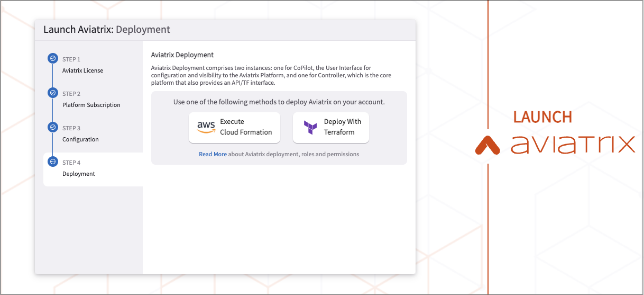Click the Step 2 completed checkmark icon
The width and height of the screenshot is (644, 295).
pos(53,93)
